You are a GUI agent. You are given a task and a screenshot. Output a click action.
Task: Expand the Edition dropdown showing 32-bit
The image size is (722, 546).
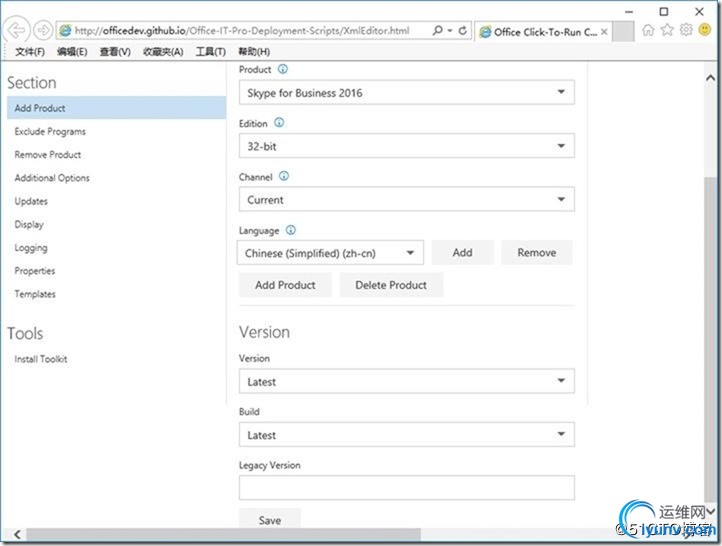click(x=407, y=145)
